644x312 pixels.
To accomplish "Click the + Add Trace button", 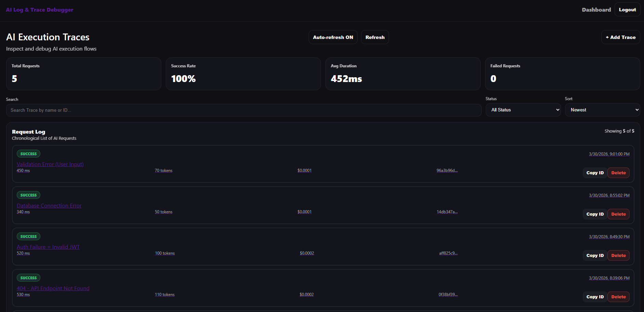I will pos(620,37).
